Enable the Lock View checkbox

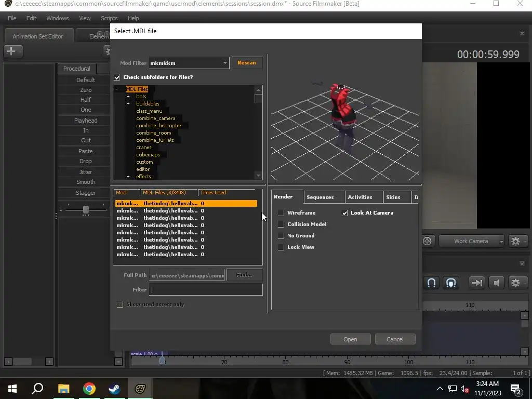click(281, 247)
